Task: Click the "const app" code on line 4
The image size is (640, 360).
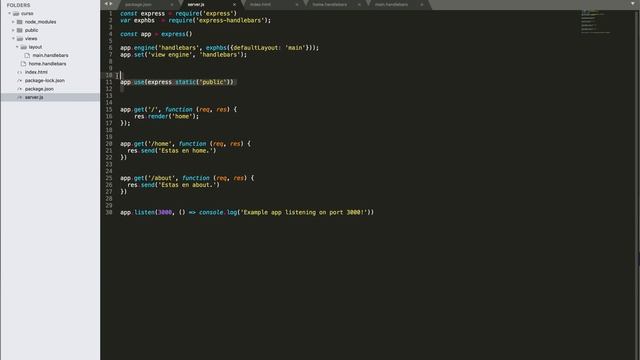Action: coord(136,34)
